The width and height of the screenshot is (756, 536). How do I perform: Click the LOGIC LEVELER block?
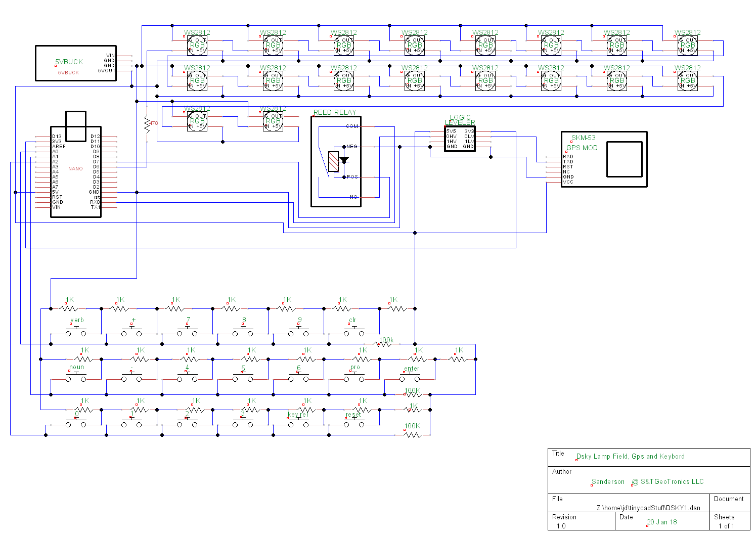[x=460, y=139]
